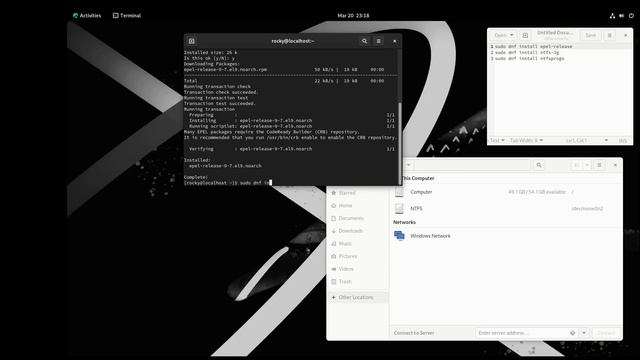
Task: Click Save button in text editor
Action: coord(591,36)
